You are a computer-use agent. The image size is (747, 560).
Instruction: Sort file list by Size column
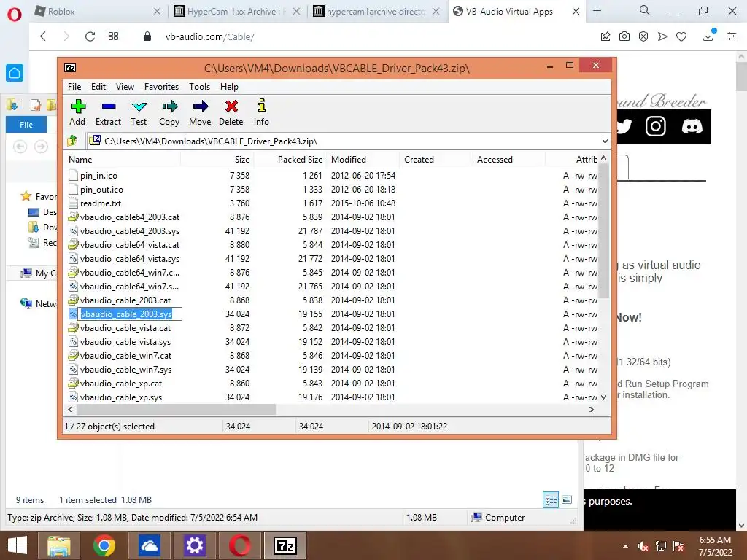pyautogui.click(x=217, y=160)
